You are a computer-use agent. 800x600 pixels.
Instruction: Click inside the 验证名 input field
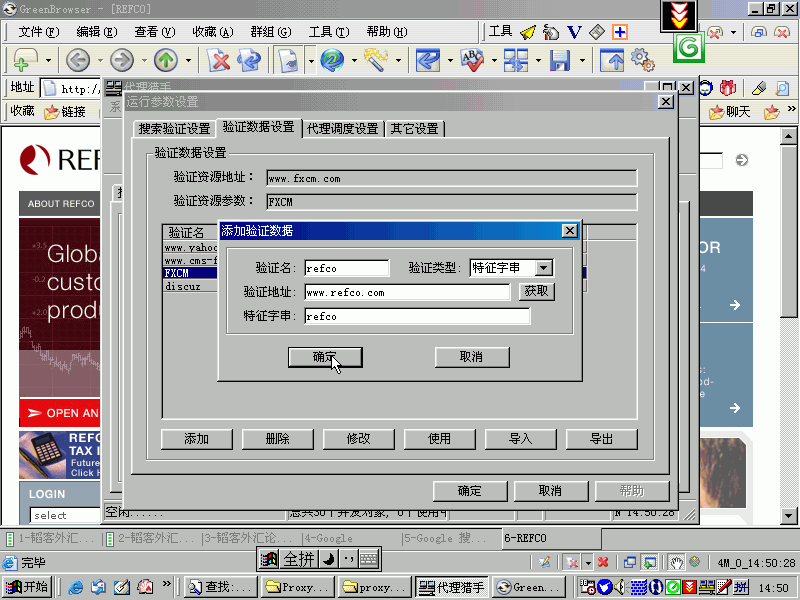coord(347,268)
